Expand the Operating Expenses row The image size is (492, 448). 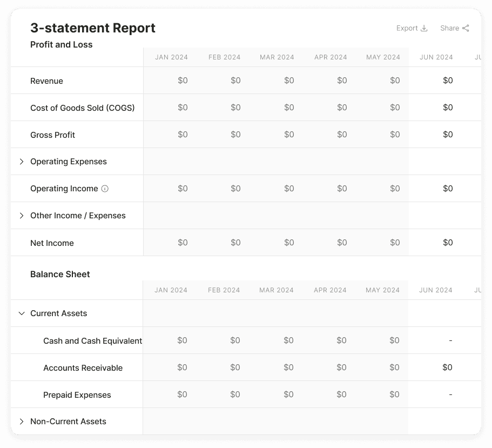point(22,162)
